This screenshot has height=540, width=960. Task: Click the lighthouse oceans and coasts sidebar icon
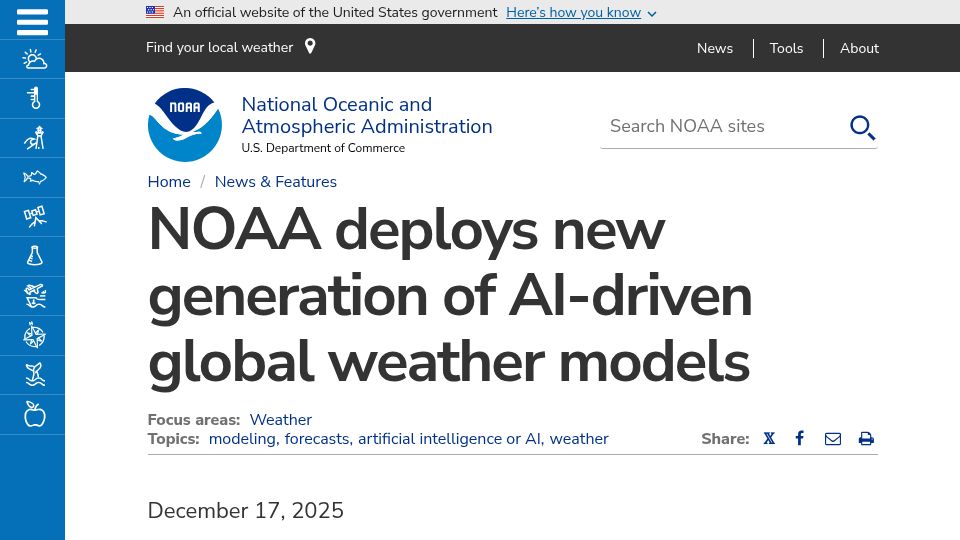click(x=34, y=138)
